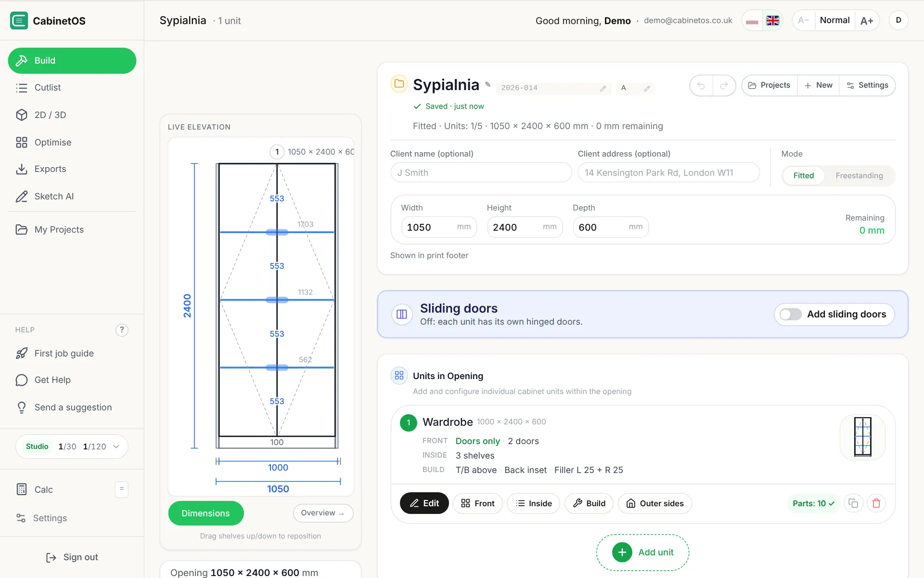Click the undo arrow icon
Viewport: 924px width, 578px height.
[x=701, y=86]
